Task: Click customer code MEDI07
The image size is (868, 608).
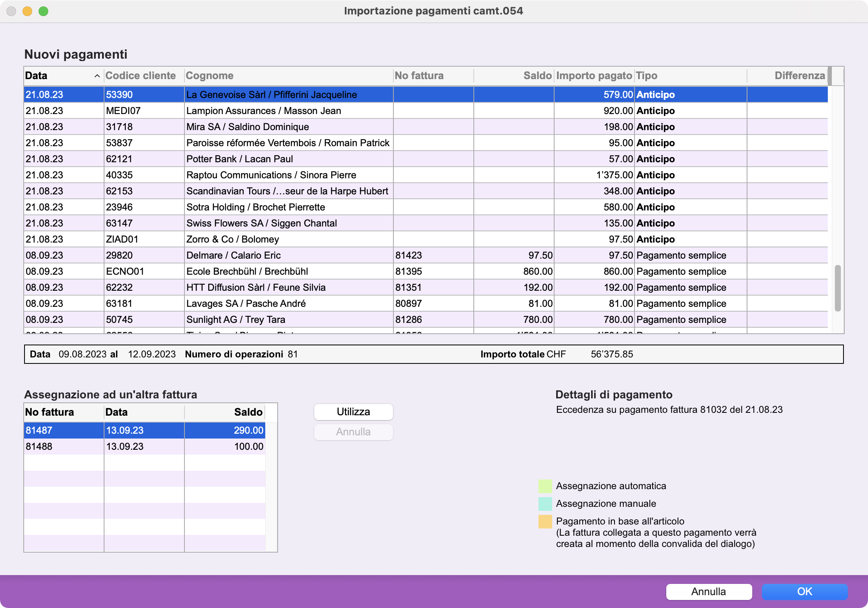Action: (x=123, y=111)
